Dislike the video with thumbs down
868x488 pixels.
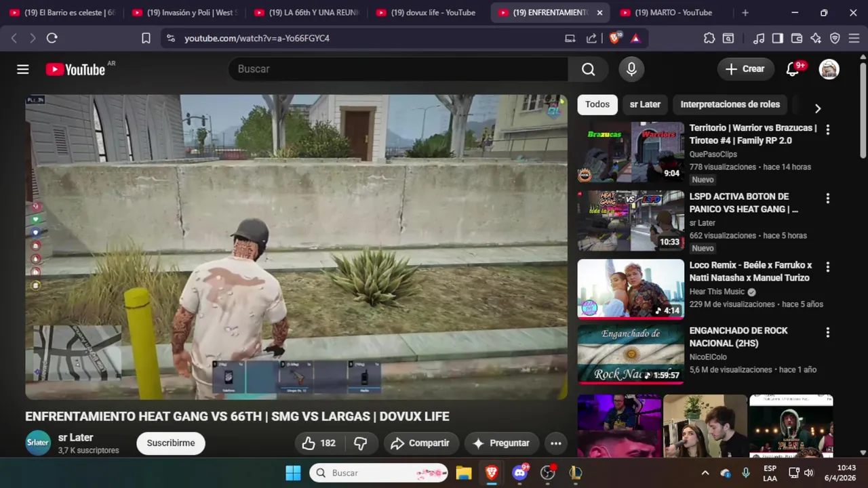coord(361,443)
